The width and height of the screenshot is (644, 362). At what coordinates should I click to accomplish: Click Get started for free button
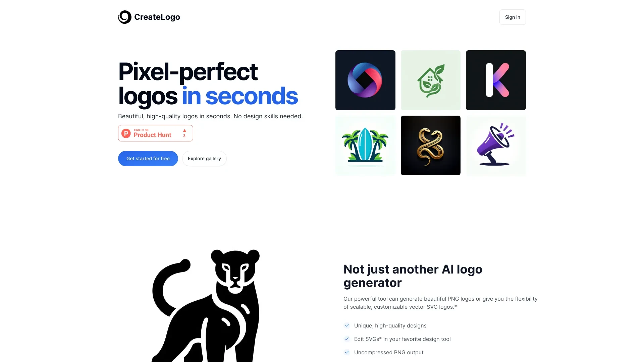[148, 158]
